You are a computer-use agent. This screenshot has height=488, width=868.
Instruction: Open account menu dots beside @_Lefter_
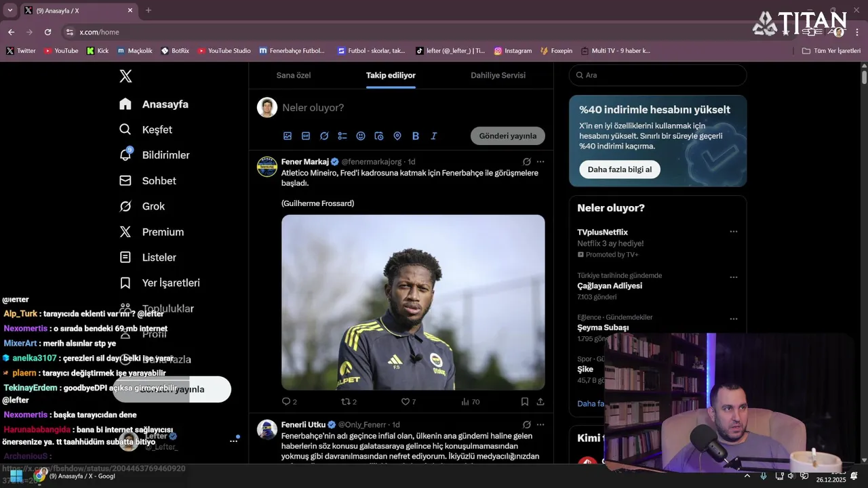pos(233,441)
